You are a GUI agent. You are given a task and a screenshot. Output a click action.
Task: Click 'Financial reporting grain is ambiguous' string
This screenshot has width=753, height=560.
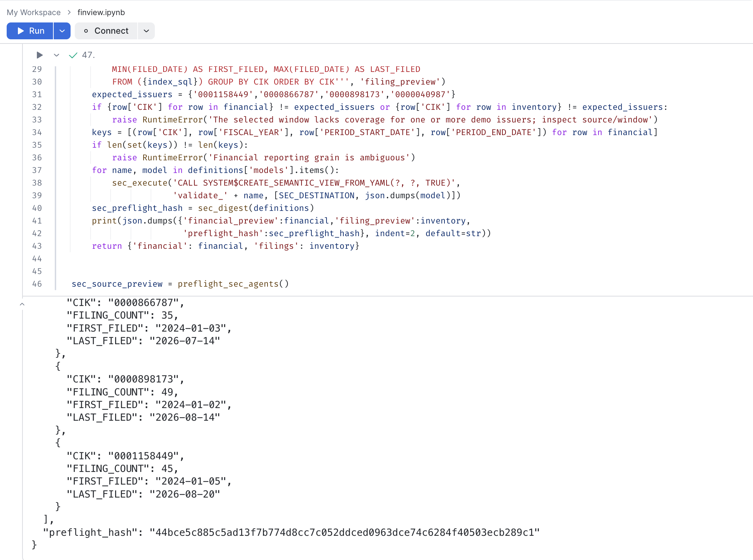[x=312, y=158]
